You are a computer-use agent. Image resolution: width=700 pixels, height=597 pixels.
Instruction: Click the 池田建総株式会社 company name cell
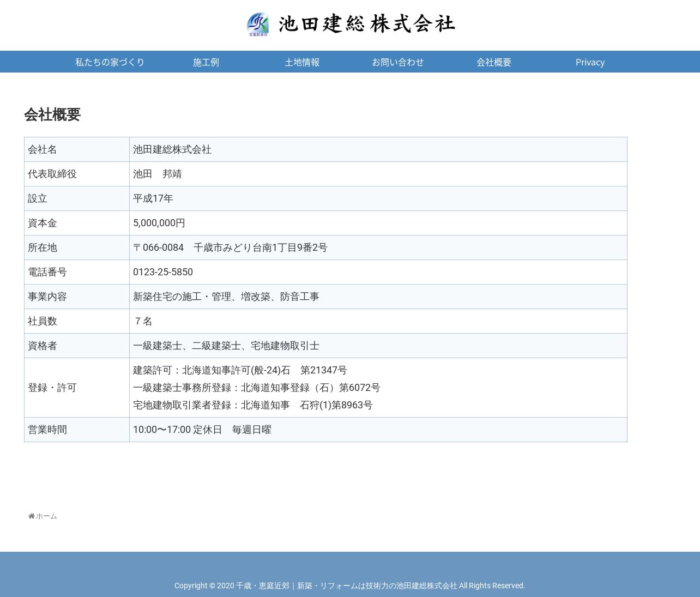point(378,149)
